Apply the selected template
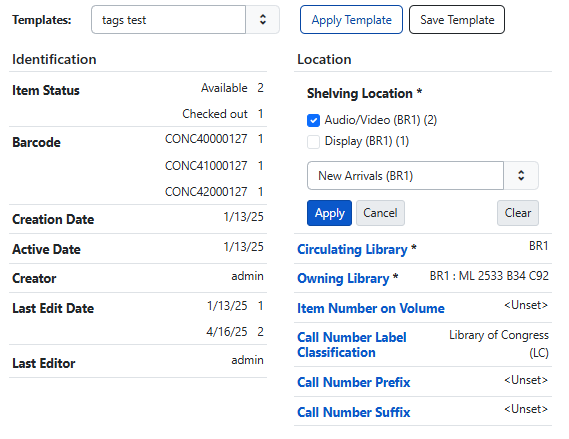Image resolution: width=569 pixels, height=439 pixels. 351,20
